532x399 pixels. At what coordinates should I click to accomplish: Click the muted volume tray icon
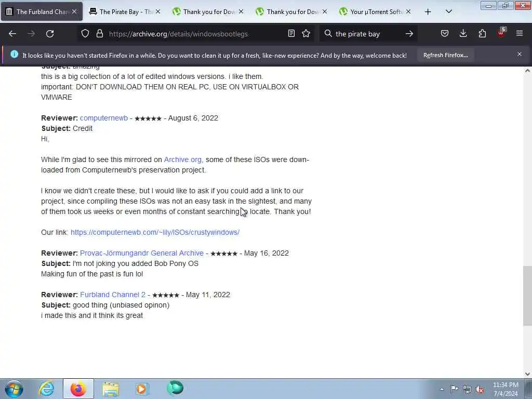point(480,389)
